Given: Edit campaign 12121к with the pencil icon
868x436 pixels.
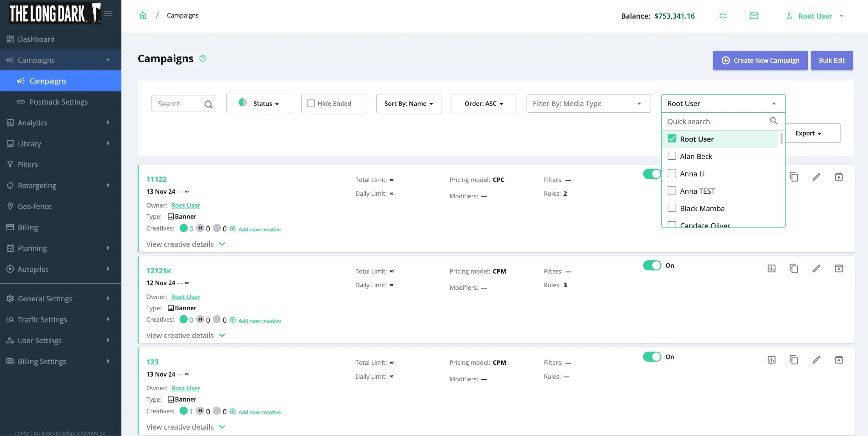Looking at the screenshot, I should (x=816, y=268).
